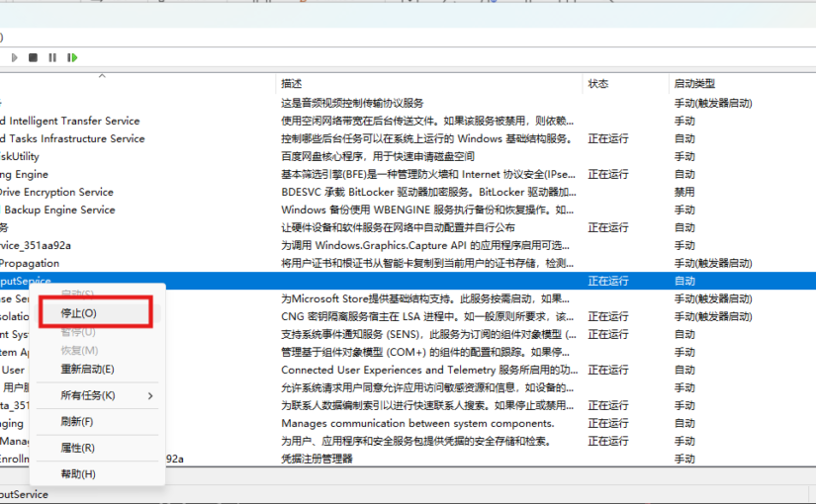Viewport: 816px width, 504px height.
Task: Choose 帮助(H) in the context menu
Action: click(x=78, y=474)
